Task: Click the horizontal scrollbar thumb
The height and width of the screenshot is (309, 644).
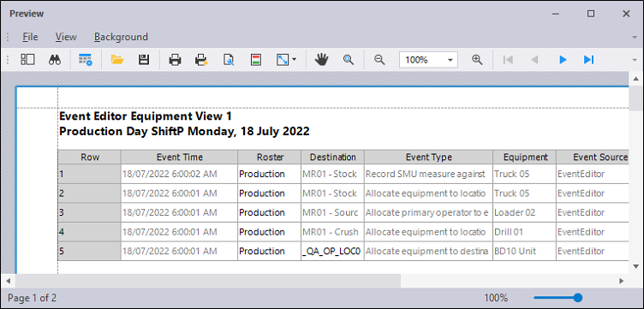Action: coord(208,281)
